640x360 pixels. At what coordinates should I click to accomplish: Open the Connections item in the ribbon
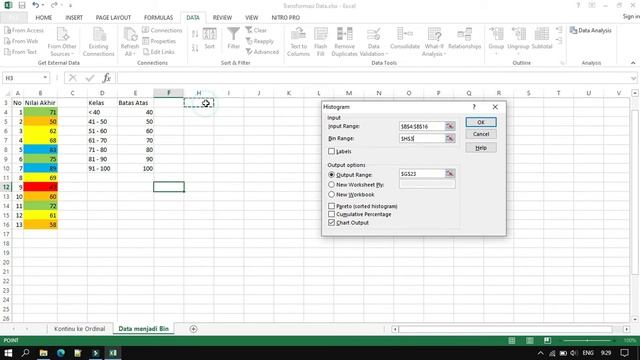pyautogui.click(x=162, y=30)
